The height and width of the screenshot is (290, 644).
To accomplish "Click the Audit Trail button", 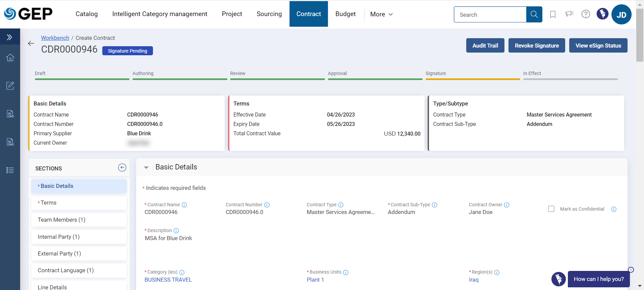I will pyautogui.click(x=485, y=46).
